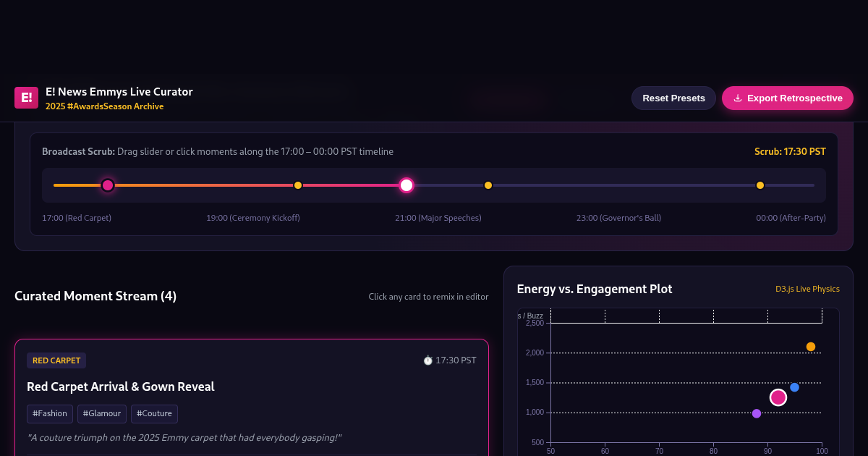Click the couture triumph quote text

(184, 438)
